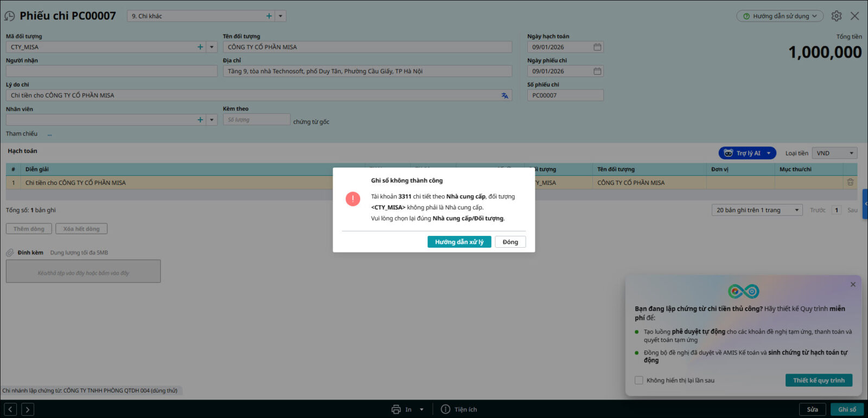
Task: Click the print icon labeled In
Action: (397, 409)
